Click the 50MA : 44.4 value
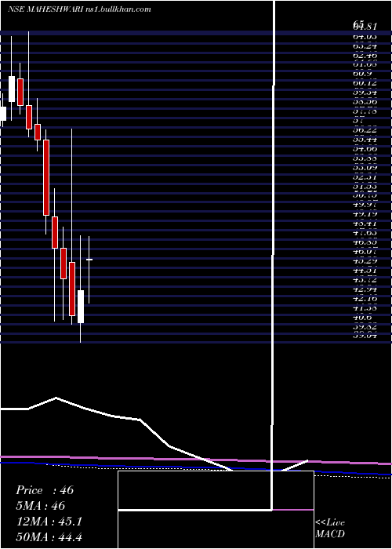This screenshot has width=392, height=549. (49, 537)
